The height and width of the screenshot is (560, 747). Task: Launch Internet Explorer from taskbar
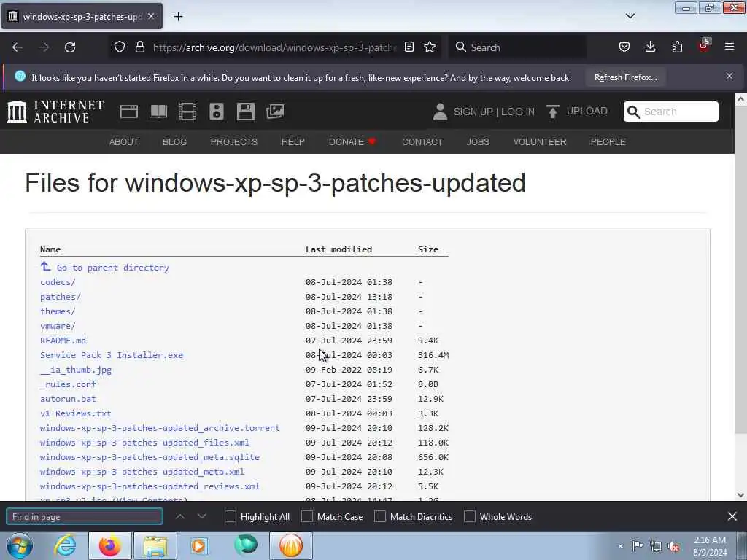[65, 545]
